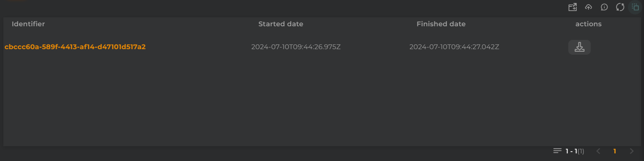Open identifier cbccc60a-589f-4413-af14-d47101d517a2 link
The image size is (644, 161).
click(x=75, y=47)
